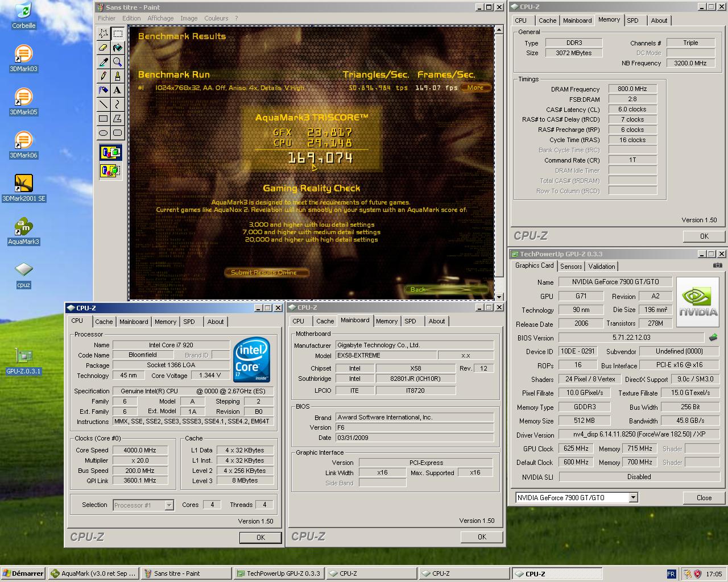Image resolution: width=728 pixels, height=582 pixels.
Task: Choose the Pencil tool in Paint
Action: point(104,76)
